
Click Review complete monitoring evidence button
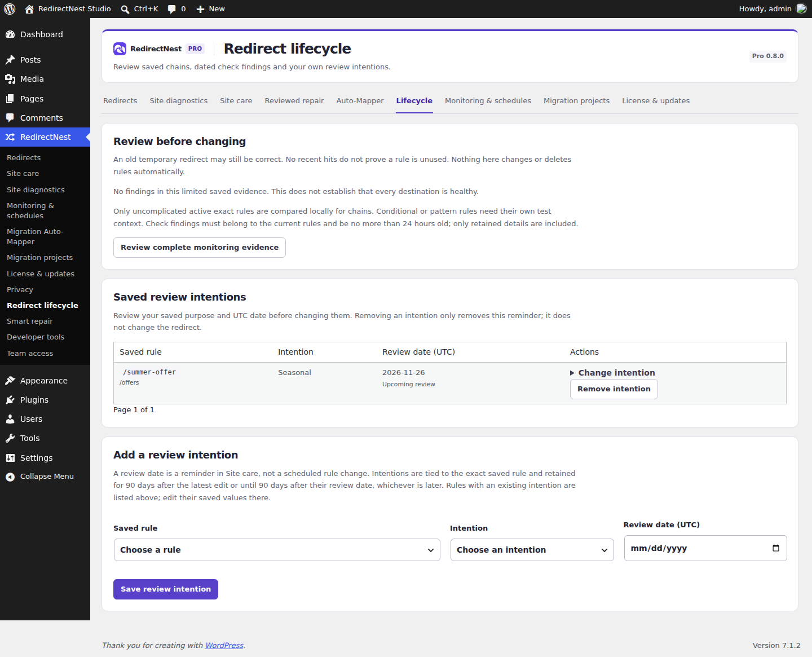[x=200, y=248]
